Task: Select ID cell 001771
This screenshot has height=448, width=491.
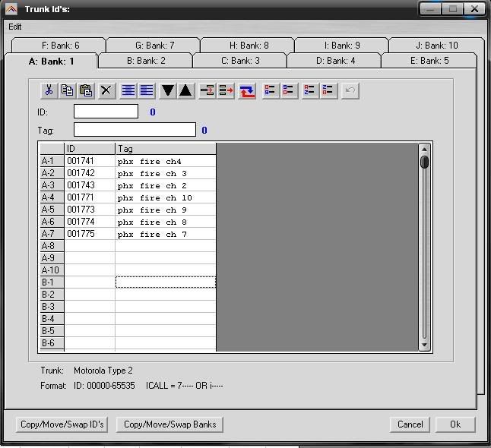Action: coord(90,197)
